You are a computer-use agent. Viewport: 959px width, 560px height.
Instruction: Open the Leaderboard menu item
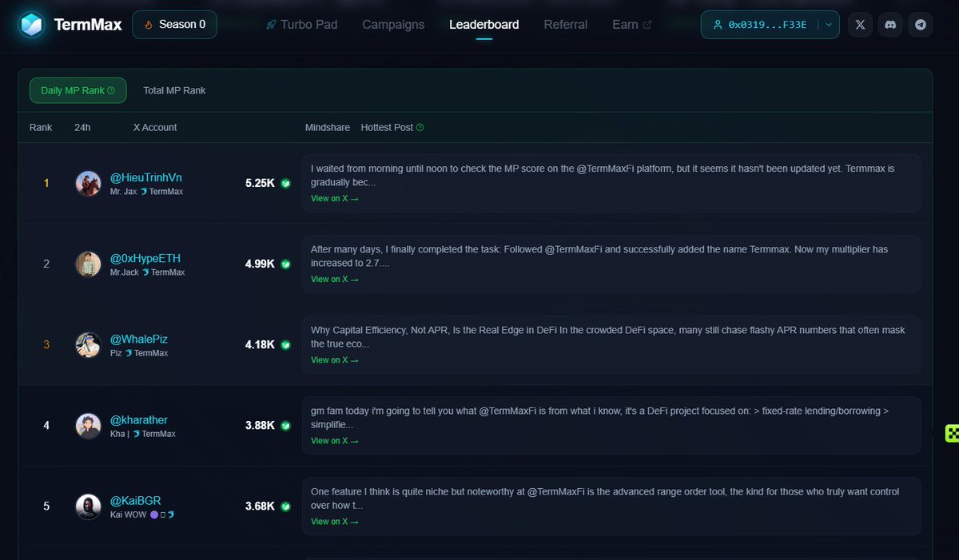click(x=483, y=25)
